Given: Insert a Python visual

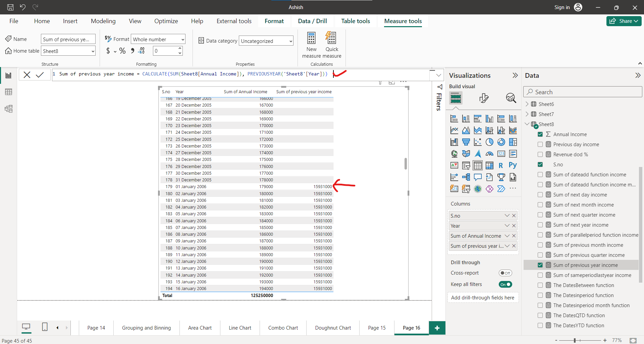Looking at the screenshot, I should [x=513, y=165].
